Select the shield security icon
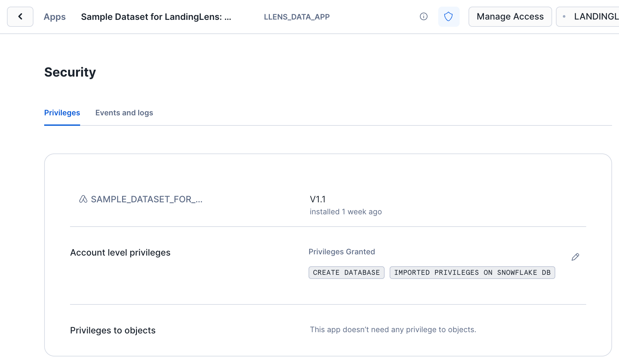This screenshot has height=364, width=619. click(x=448, y=17)
